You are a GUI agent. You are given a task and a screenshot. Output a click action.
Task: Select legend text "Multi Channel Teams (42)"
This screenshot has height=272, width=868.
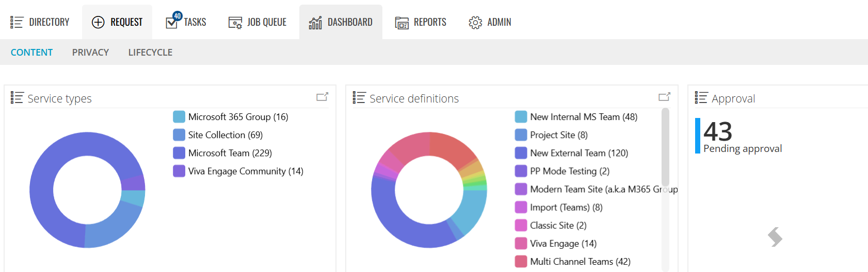(x=580, y=261)
